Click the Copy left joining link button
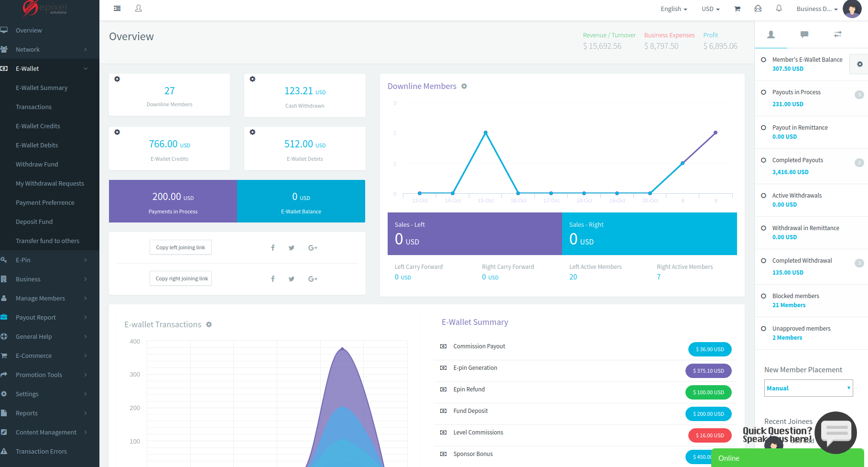 click(181, 247)
